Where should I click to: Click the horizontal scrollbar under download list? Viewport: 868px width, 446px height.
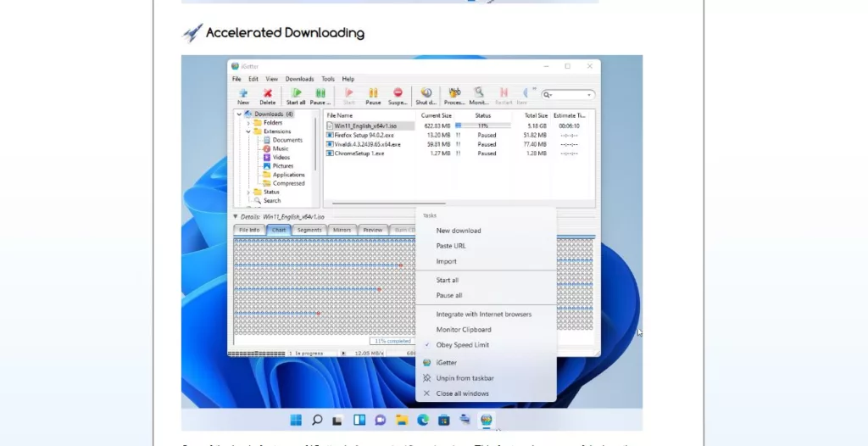coord(390,203)
